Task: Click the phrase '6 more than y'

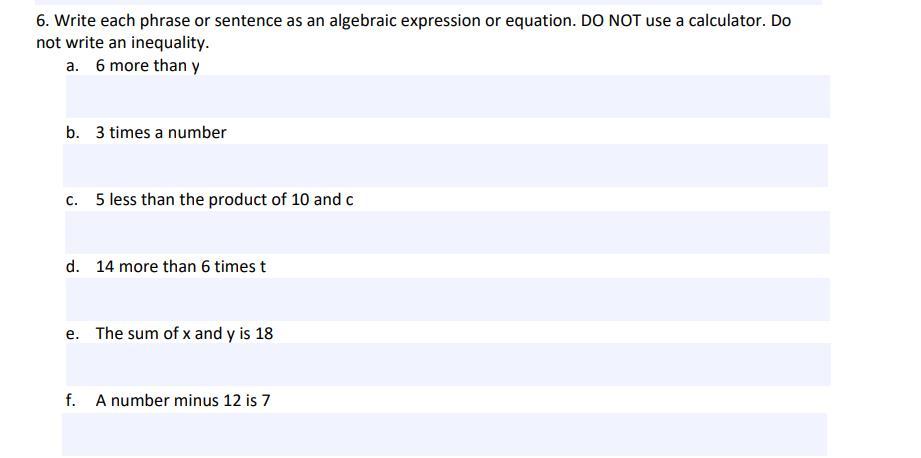Action: coord(148,66)
